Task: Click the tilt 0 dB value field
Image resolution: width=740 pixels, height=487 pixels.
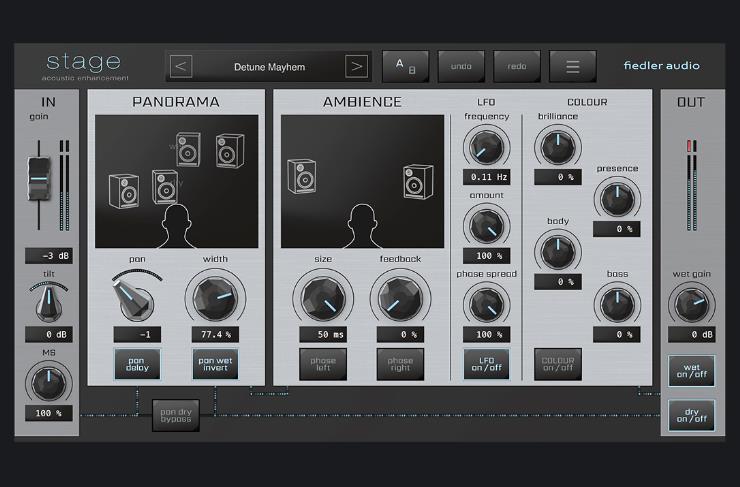Action: point(49,335)
